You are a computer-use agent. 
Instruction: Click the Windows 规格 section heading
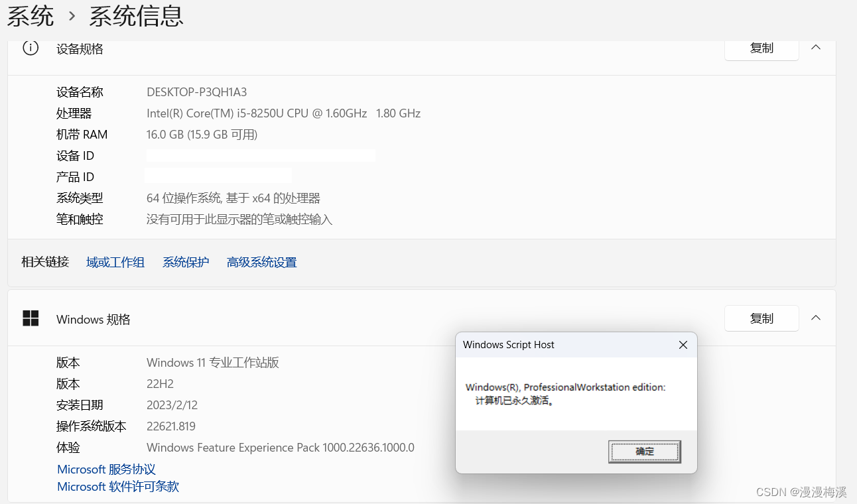pos(94,319)
